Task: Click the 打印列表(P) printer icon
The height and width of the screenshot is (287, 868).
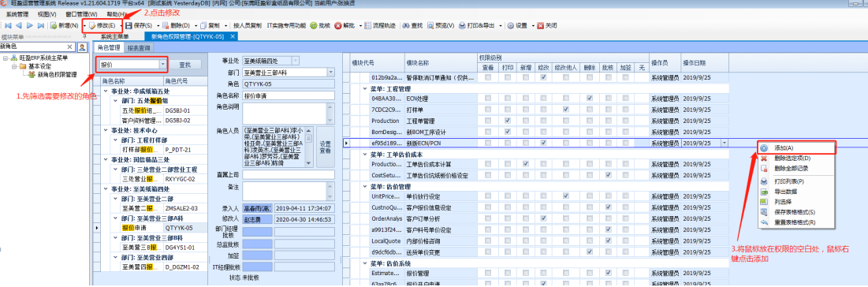Action: [x=763, y=181]
